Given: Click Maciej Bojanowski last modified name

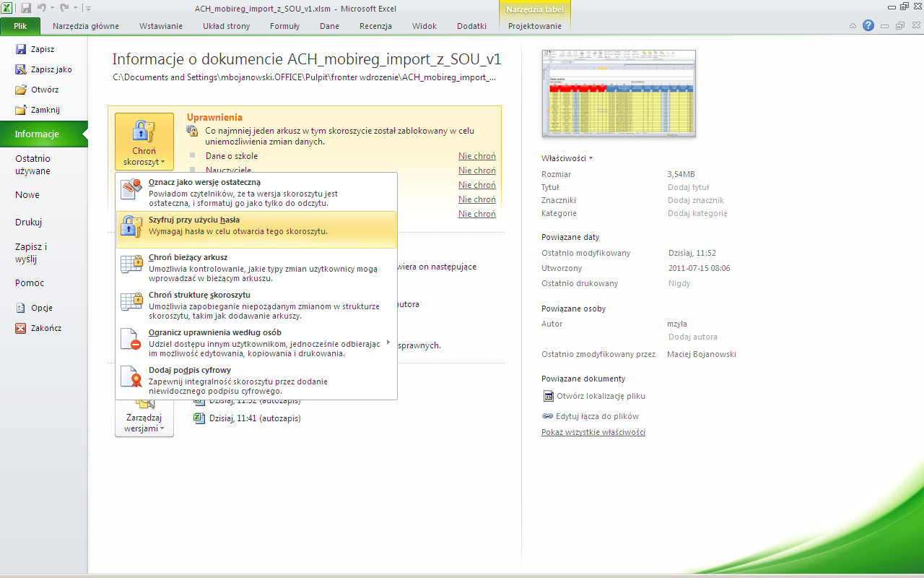Looking at the screenshot, I should (x=702, y=354).
